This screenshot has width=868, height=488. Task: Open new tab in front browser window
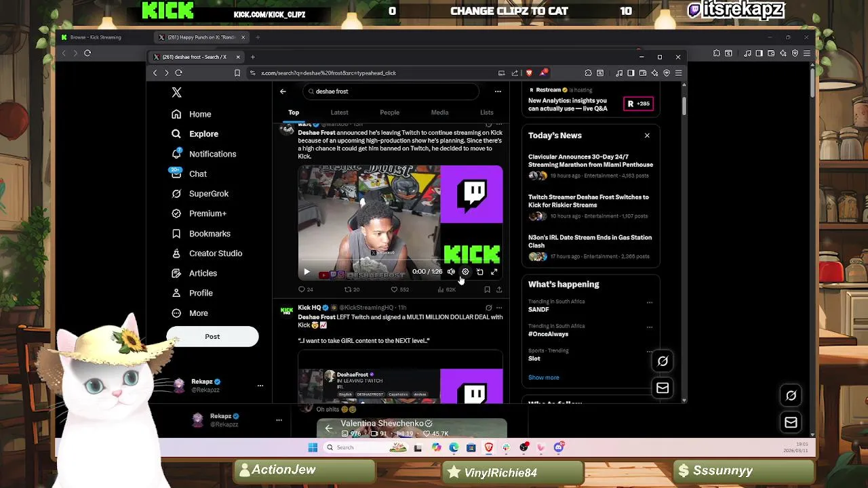[x=252, y=57]
